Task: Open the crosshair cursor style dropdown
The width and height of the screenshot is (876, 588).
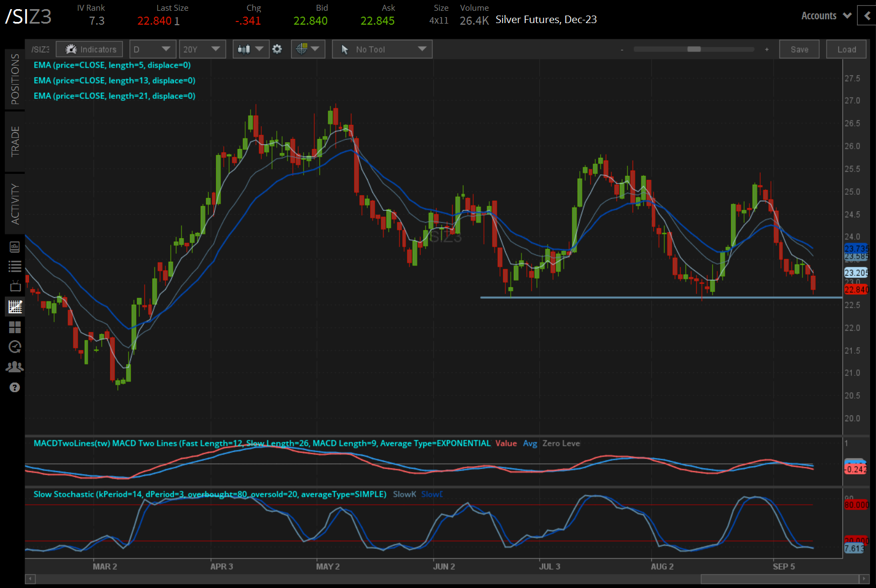Action: (307, 49)
